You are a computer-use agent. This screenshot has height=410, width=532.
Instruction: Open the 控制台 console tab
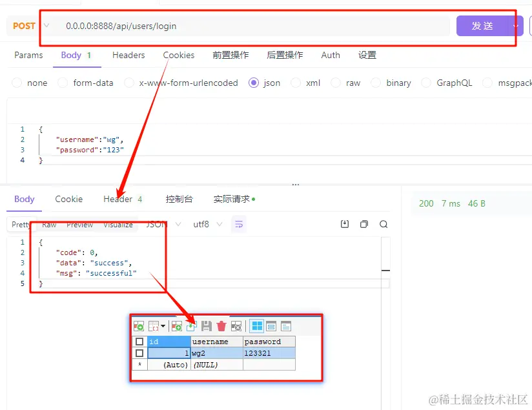click(179, 199)
